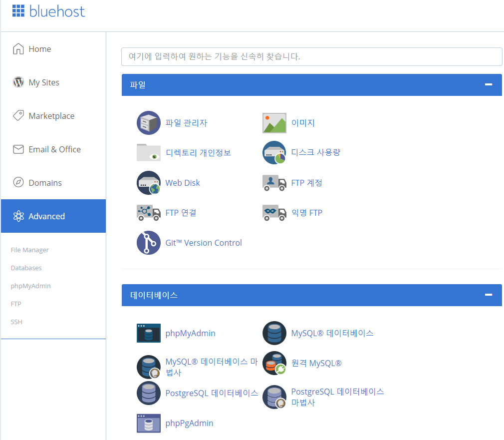Focus the feature search input field

pyautogui.click(x=311, y=56)
